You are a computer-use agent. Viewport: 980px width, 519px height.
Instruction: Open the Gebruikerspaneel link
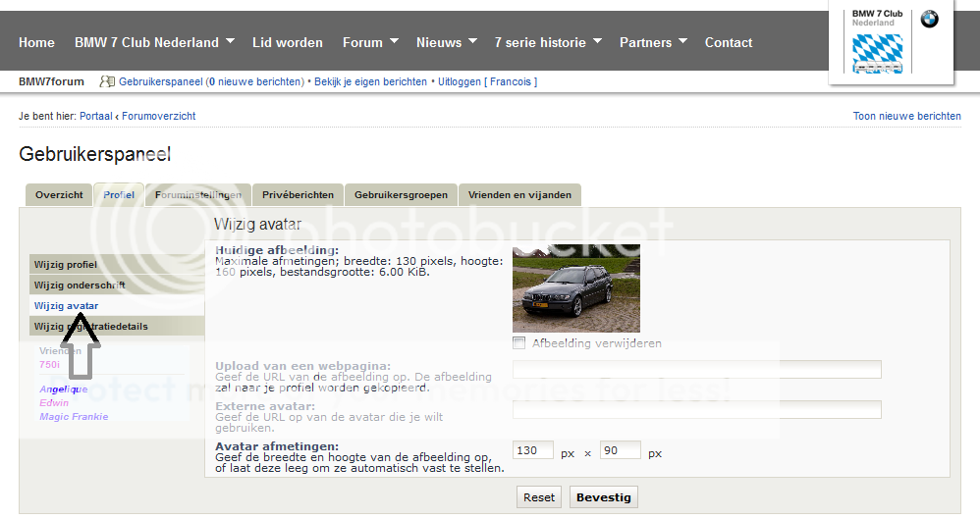161,81
